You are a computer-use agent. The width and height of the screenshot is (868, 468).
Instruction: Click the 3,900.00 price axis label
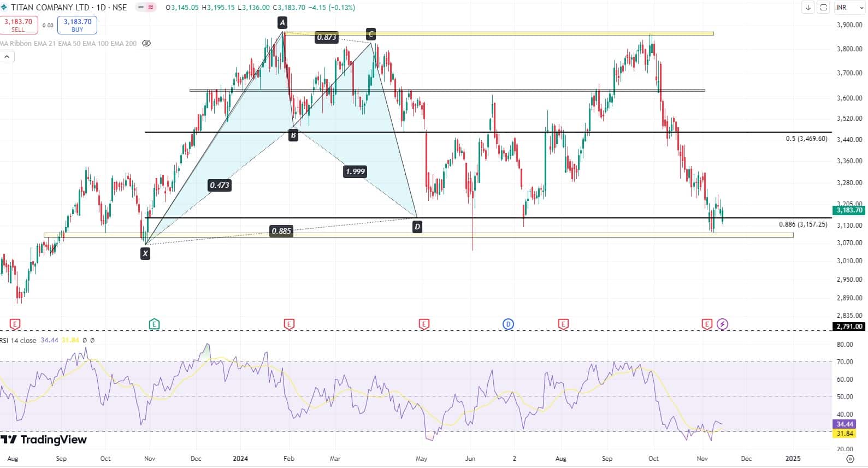click(x=849, y=25)
